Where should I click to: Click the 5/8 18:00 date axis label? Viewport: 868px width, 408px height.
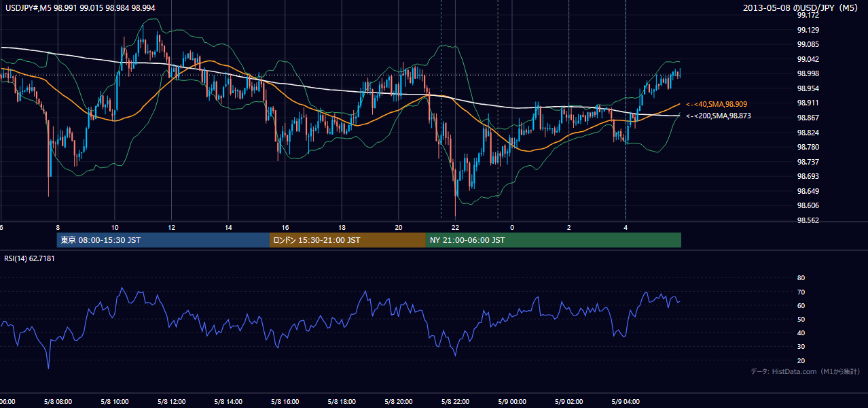(342, 402)
